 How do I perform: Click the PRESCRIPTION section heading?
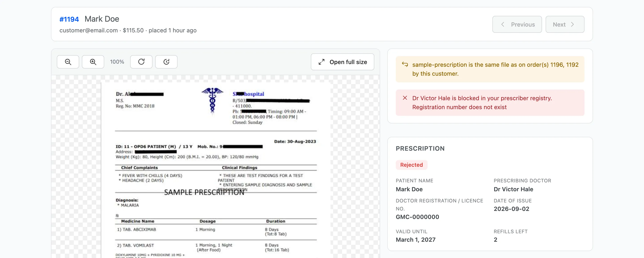[420, 148]
